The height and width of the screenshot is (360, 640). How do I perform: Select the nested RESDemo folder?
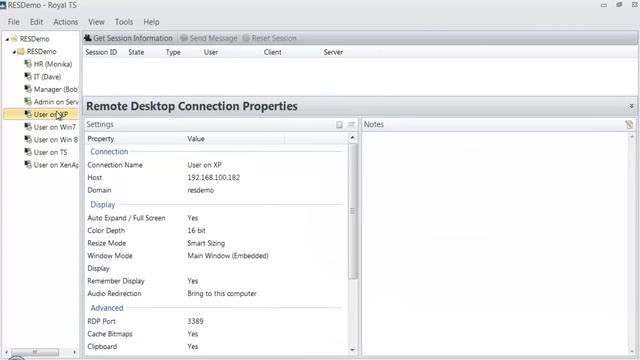click(x=41, y=51)
